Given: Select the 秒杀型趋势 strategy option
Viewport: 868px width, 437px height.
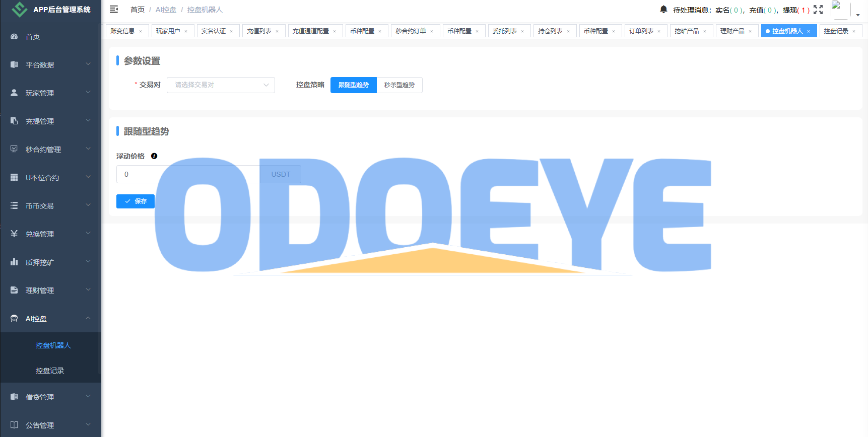Looking at the screenshot, I should 399,85.
